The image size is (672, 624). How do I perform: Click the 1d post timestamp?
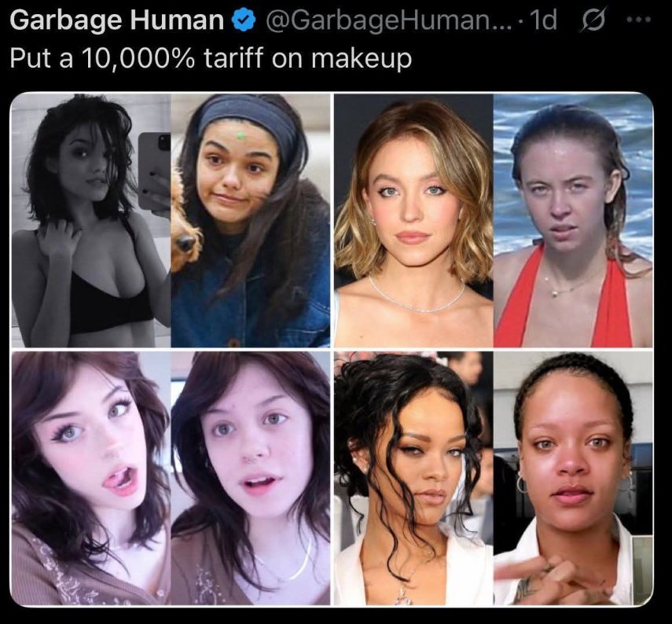click(x=543, y=20)
